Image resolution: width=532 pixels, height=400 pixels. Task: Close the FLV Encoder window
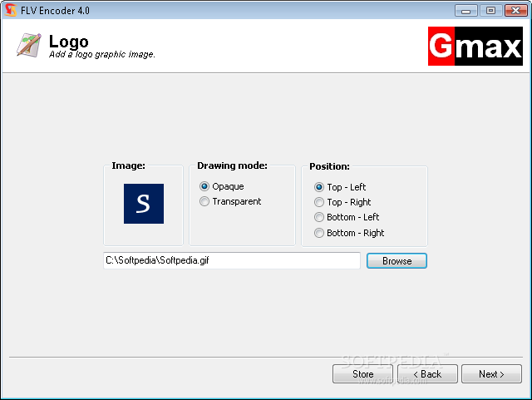pyautogui.click(x=515, y=11)
